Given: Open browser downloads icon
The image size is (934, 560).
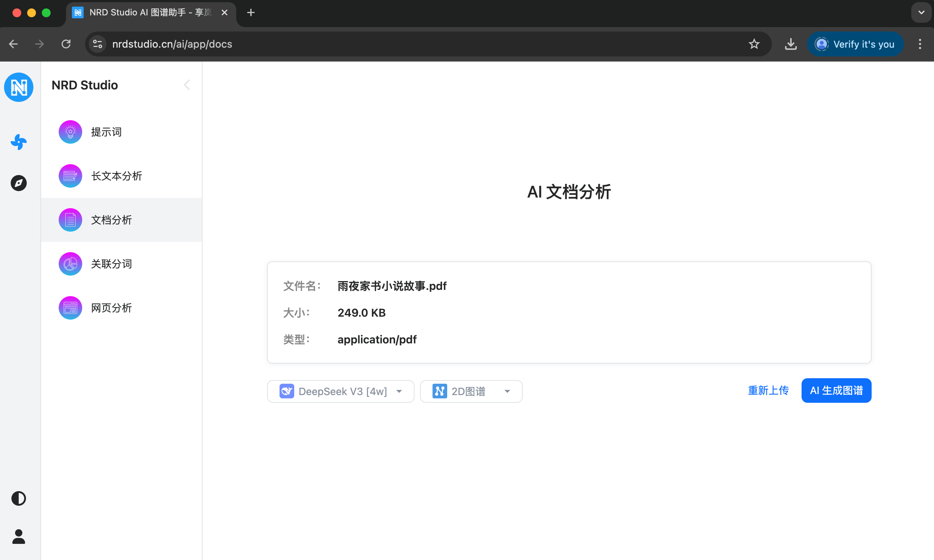Looking at the screenshot, I should 791,44.
